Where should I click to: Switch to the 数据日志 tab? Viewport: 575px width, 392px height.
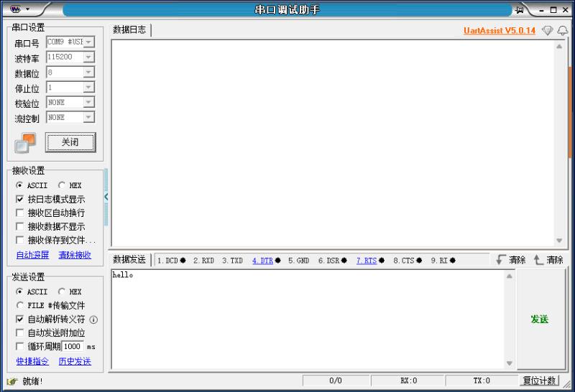point(129,30)
